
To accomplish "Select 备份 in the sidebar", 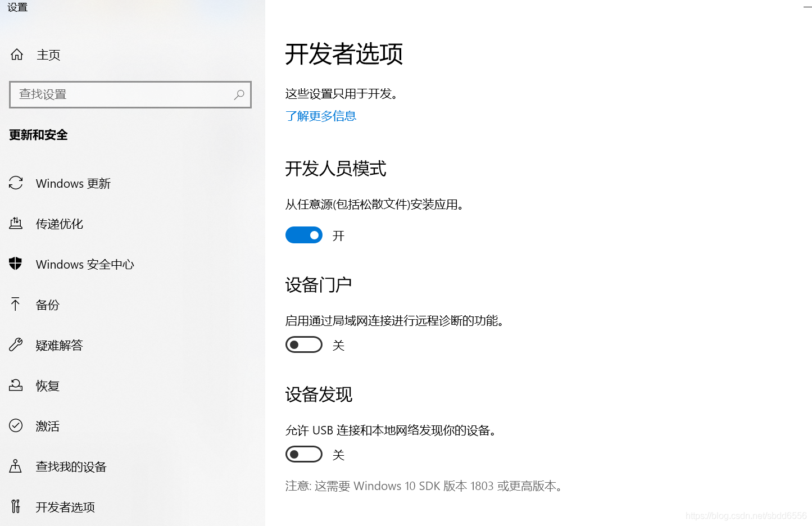I will click(48, 305).
